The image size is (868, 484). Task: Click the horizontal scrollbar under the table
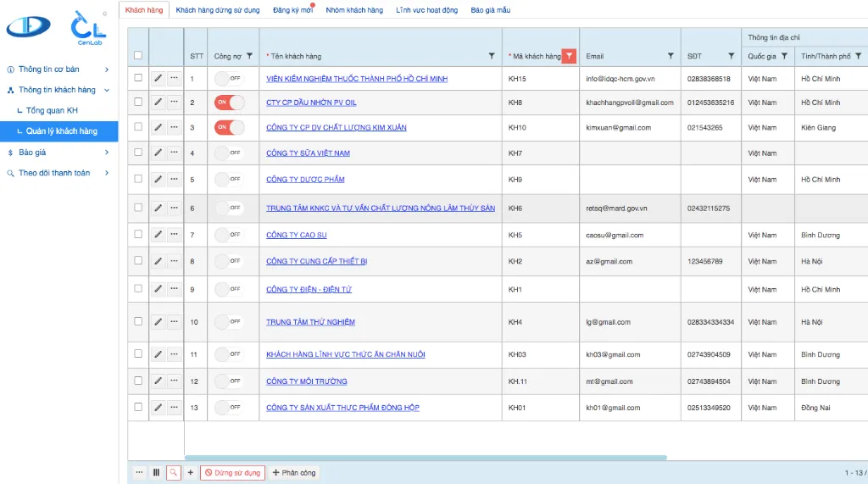click(426, 458)
